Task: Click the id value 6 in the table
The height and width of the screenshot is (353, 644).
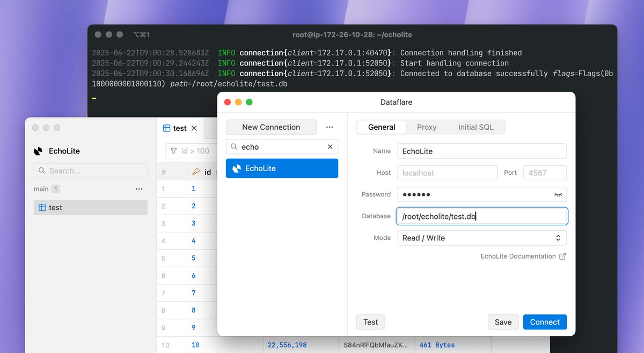Action: pos(194,275)
